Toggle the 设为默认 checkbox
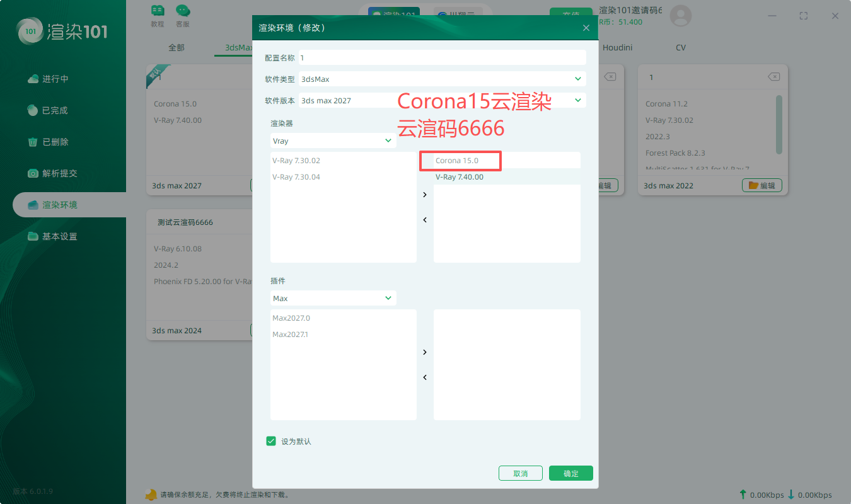 pyautogui.click(x=271, y=441)
